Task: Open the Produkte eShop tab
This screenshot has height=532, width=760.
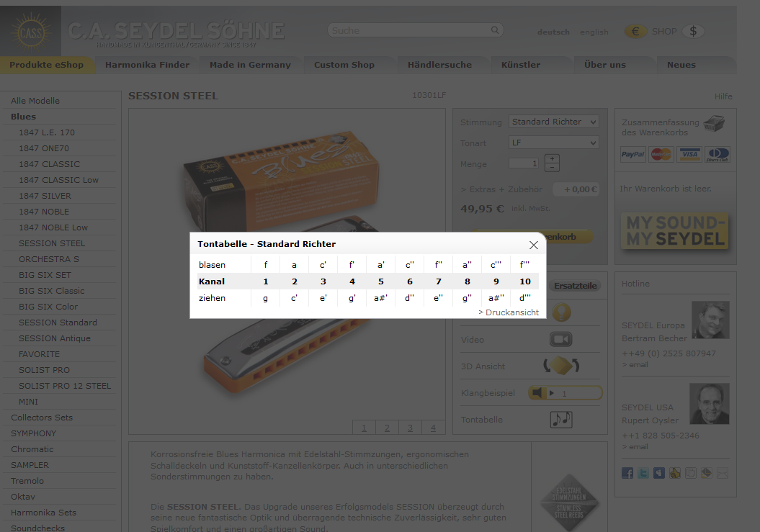Action: pos(47,65)
